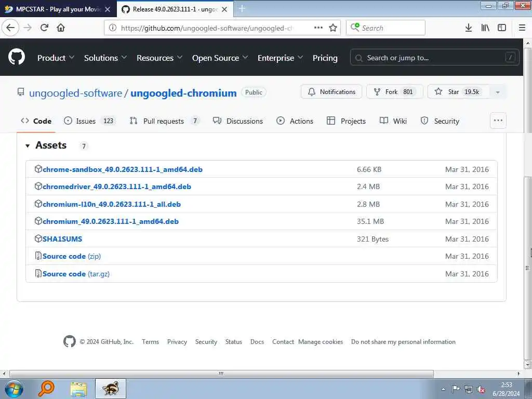Focus the Firefox Search box

[x=385, y=28]
